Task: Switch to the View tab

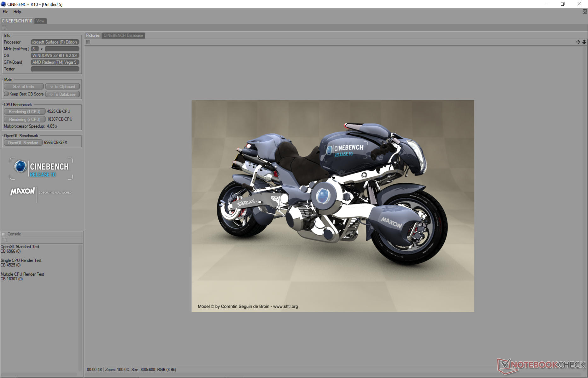Action: [40, 21]
